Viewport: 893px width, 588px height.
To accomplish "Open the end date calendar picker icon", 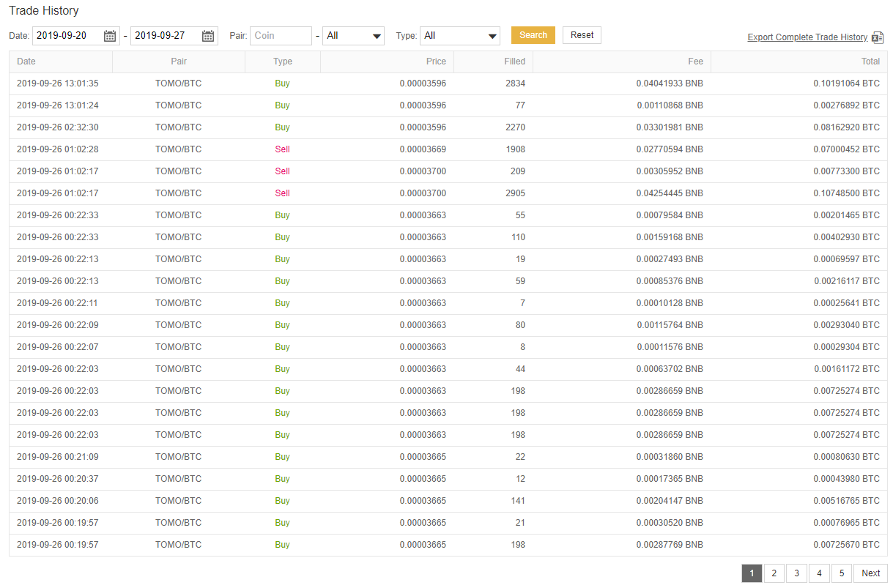I will tap(208, 35).
